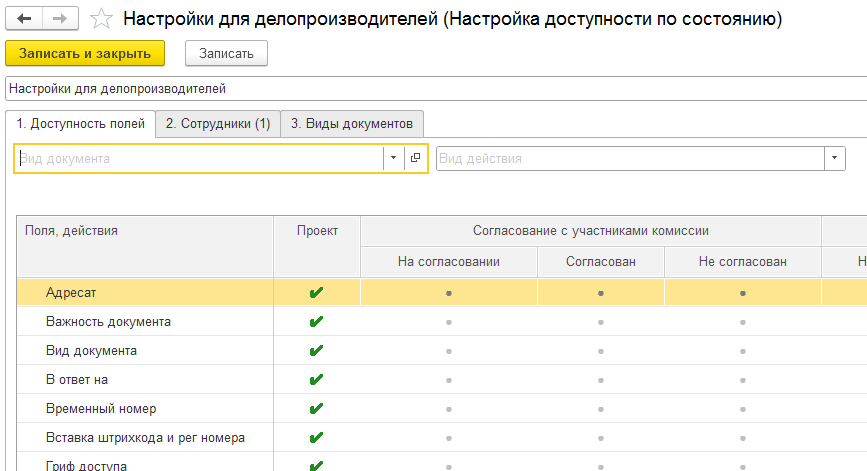Set Адресат dot under На согласовании
The height and width of the screenshot is (471, 867).
click(448, 293)
